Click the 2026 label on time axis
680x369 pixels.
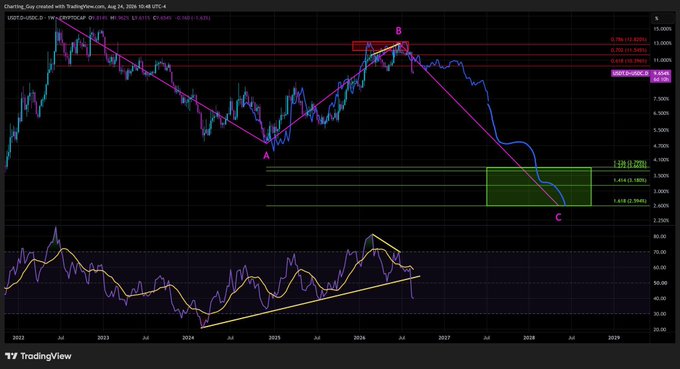point(359,337)
